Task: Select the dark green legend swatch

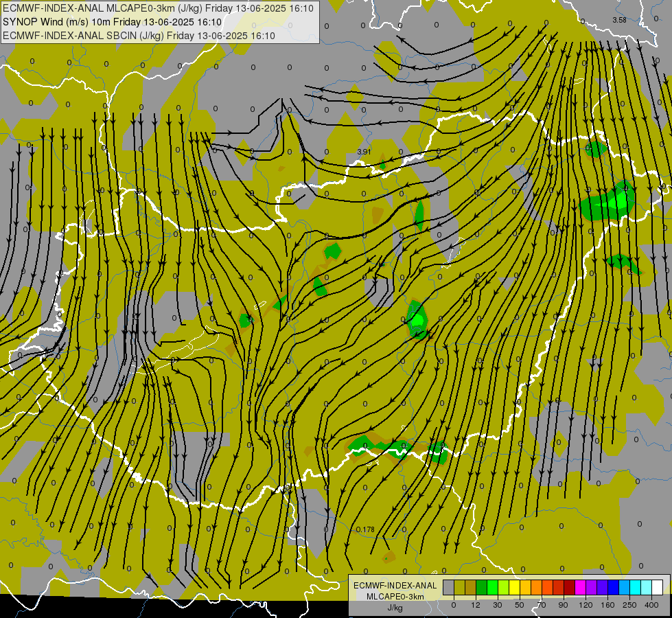Action: [481, 587]
